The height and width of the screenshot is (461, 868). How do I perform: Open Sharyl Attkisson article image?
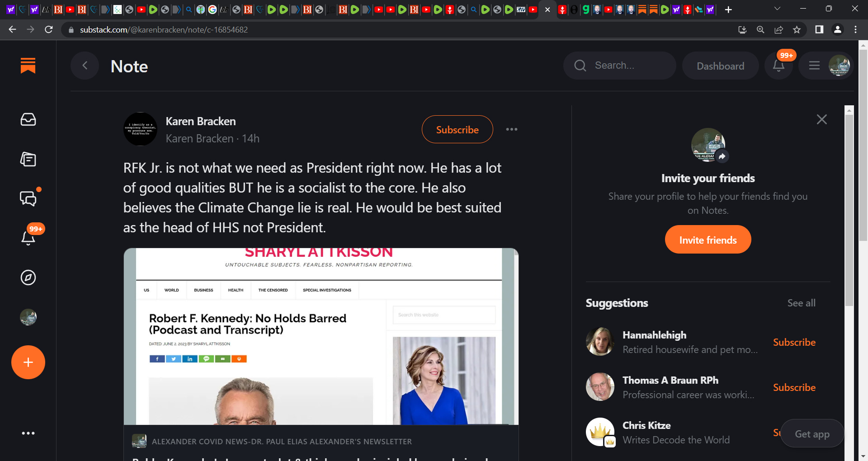[x=321, y=336]
